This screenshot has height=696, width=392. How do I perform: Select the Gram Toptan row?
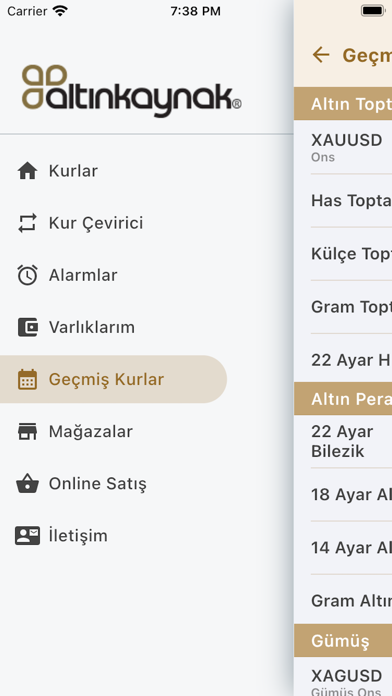point(343,307)
